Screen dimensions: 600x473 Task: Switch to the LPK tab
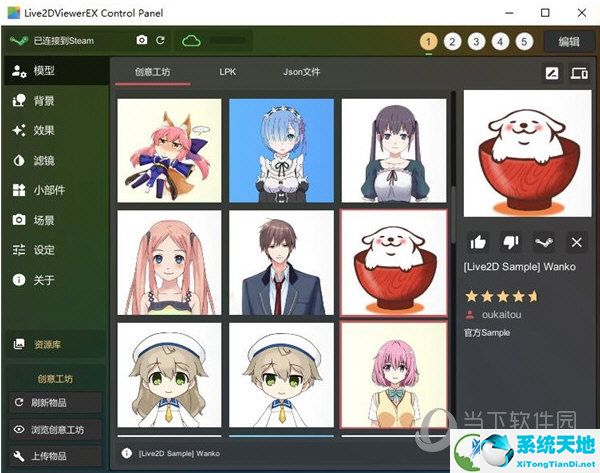click(x=228, y=72)
